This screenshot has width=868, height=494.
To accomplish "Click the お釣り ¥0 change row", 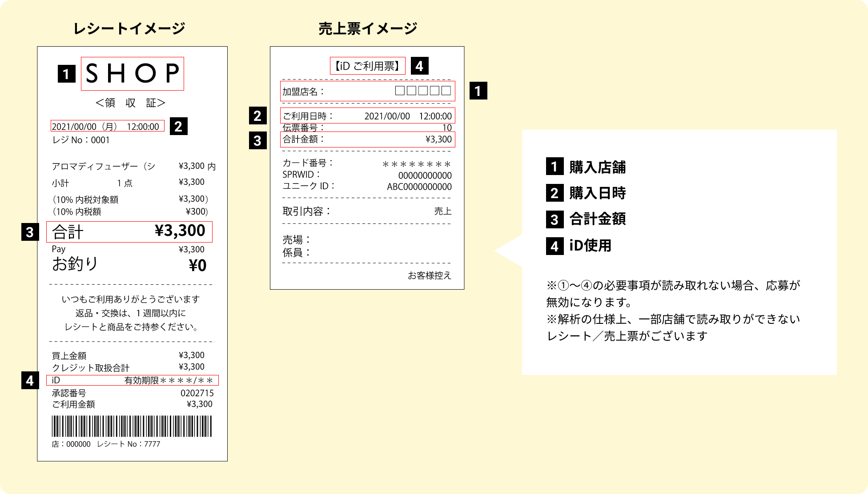I will click(x=129, y=265).
